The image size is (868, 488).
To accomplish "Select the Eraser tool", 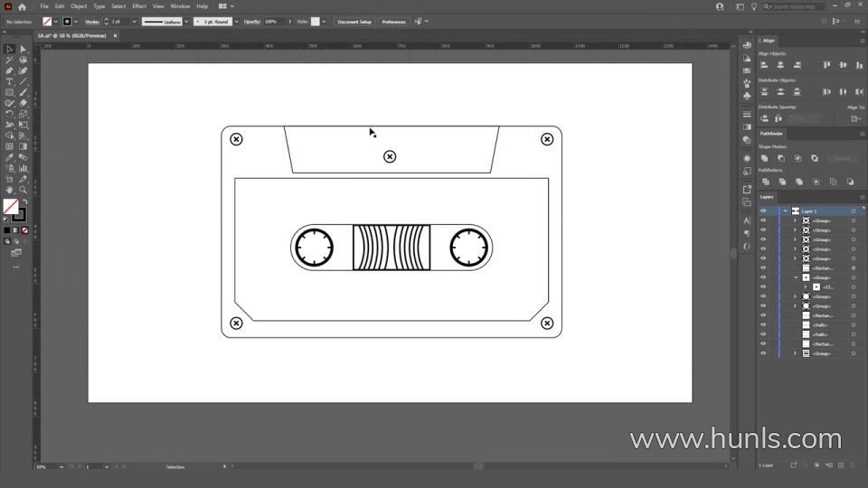I will (24, 103).
